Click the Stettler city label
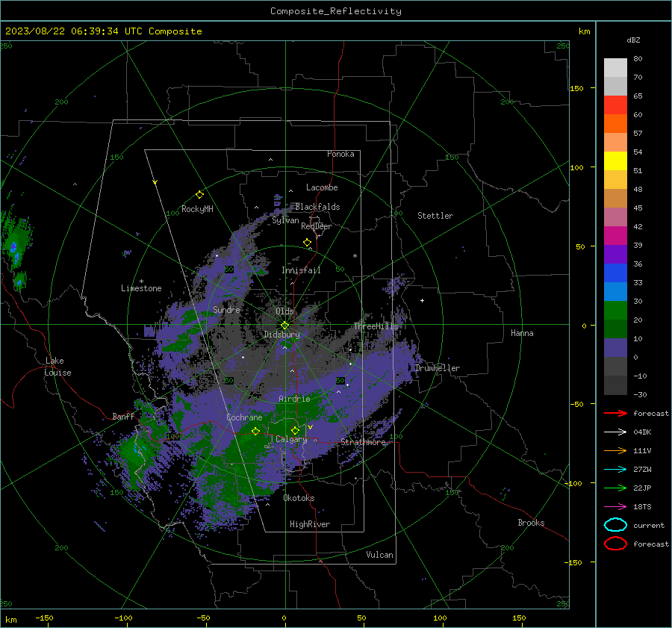Screen dimensions: 672x628 click(435, 216)
